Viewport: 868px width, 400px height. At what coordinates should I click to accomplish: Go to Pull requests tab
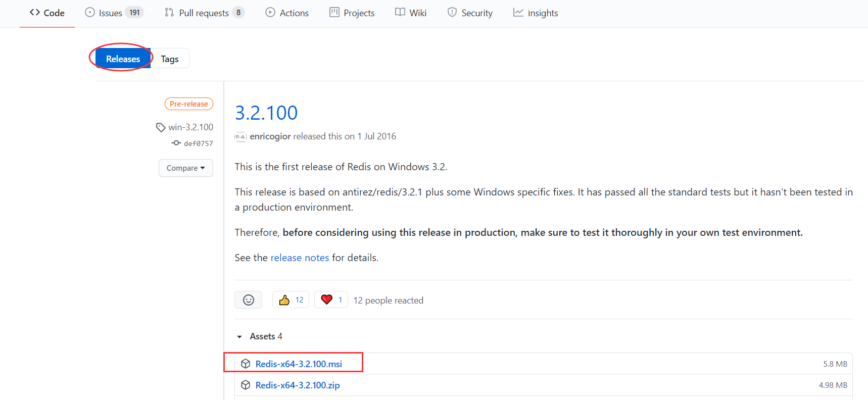pyautogui.click(x=205, y=13)
